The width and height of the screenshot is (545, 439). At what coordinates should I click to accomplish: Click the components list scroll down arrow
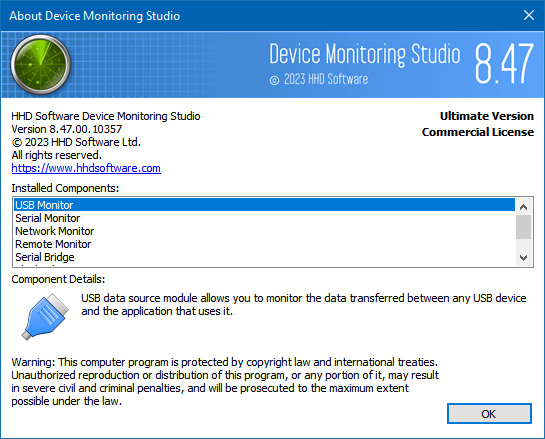click(523, 258)
